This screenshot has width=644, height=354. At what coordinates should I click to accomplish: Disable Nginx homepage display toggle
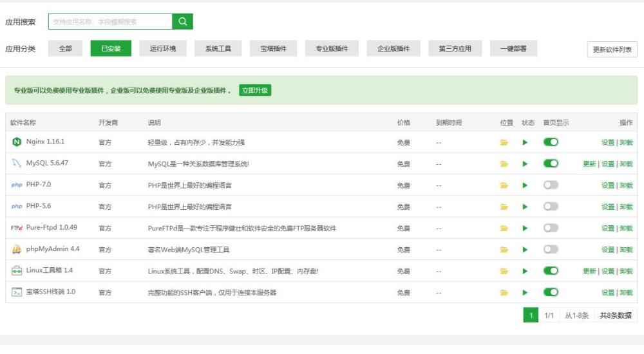point(551,142)
